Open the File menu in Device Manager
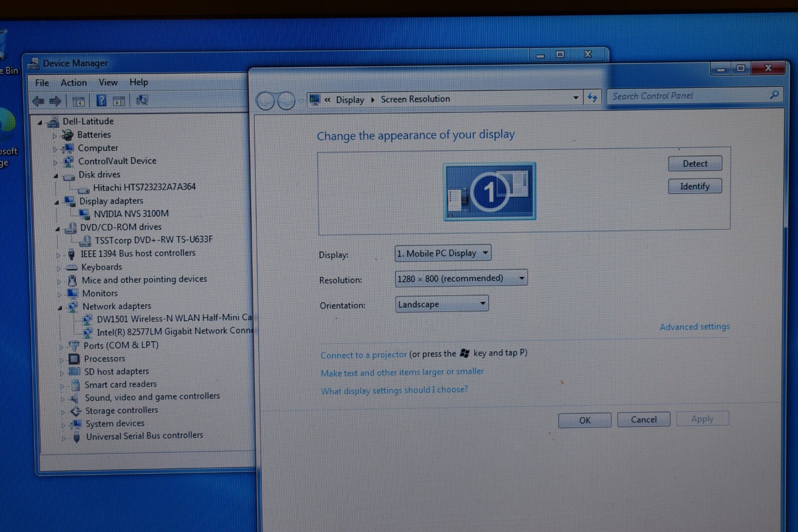This screenshot has width=798, height=532. (x=42, y=83)
